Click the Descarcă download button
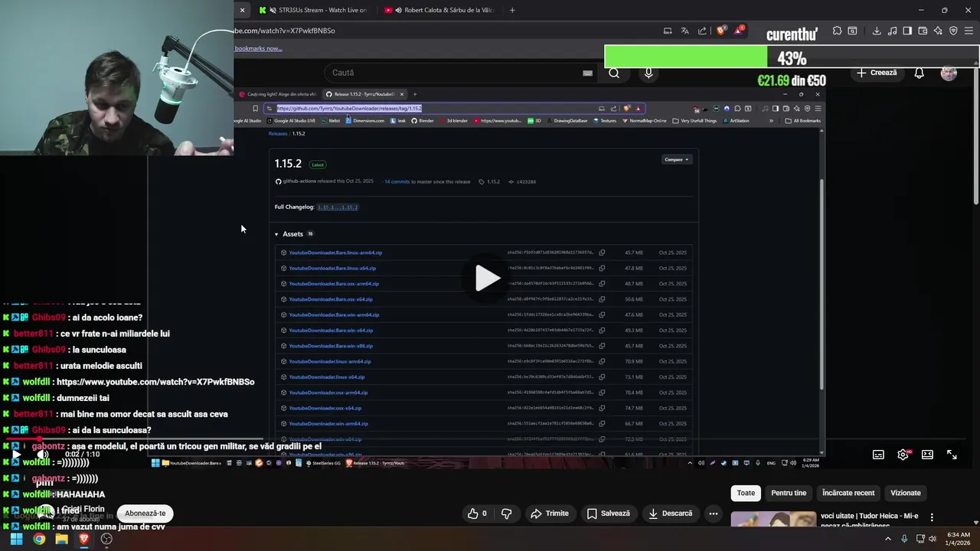The height and width of the screenshot is (551, 980). coord(671,514)
